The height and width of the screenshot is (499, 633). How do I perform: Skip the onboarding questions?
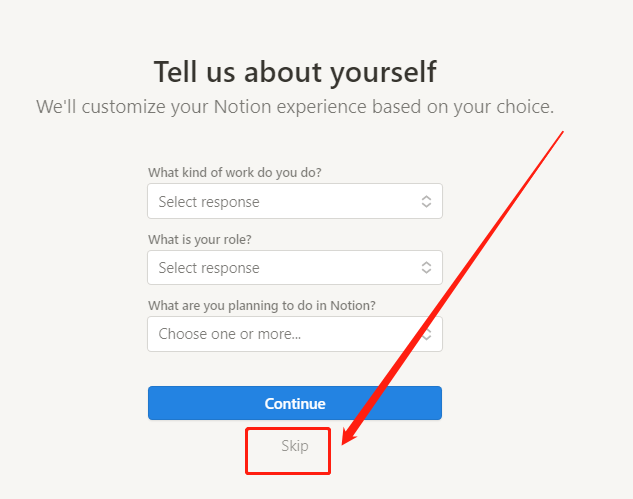[294, 446]
